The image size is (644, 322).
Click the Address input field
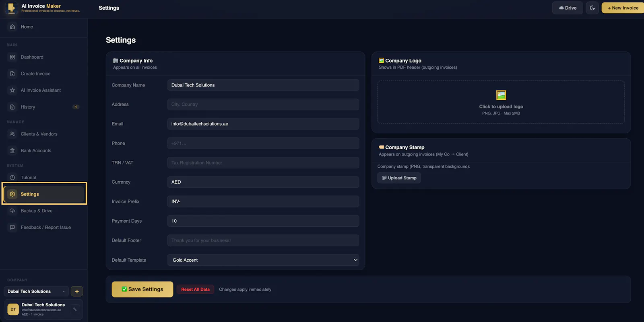(263, 105)
